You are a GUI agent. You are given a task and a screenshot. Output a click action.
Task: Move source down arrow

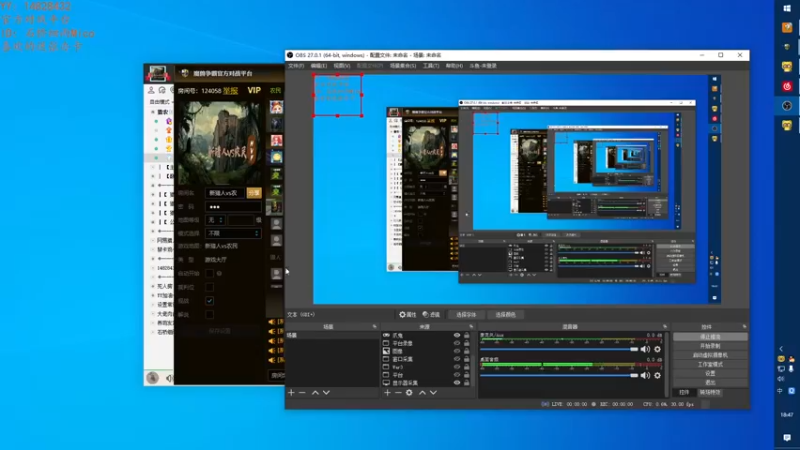pyautogui.click(x=433, y=393)
